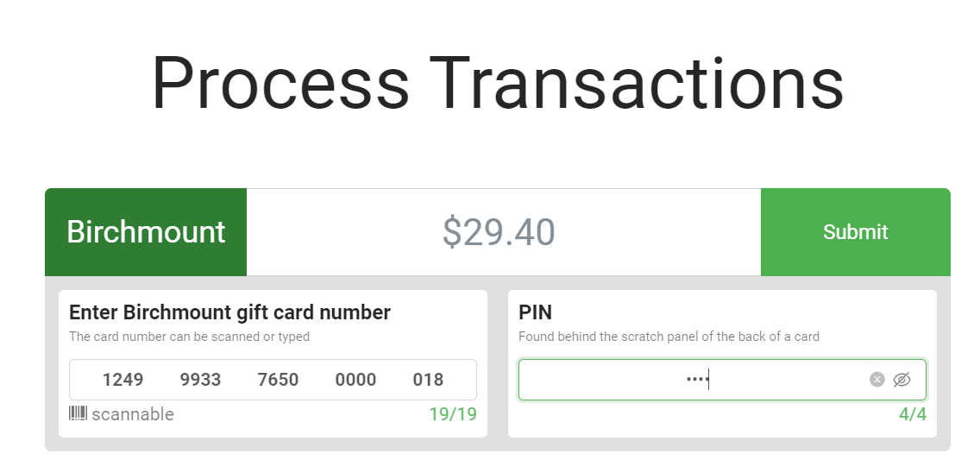980x460 pixels.
Task: Click the PIN heading label
Action: pos(535,312)
